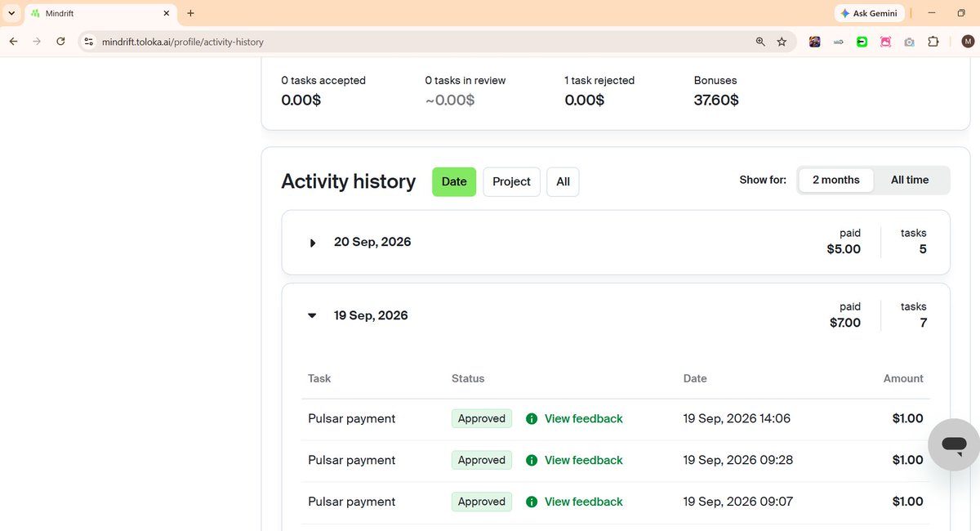This screenshot has width=980, height=531.
Task: Open the gray camera extension icon
Action: point(909,42)
